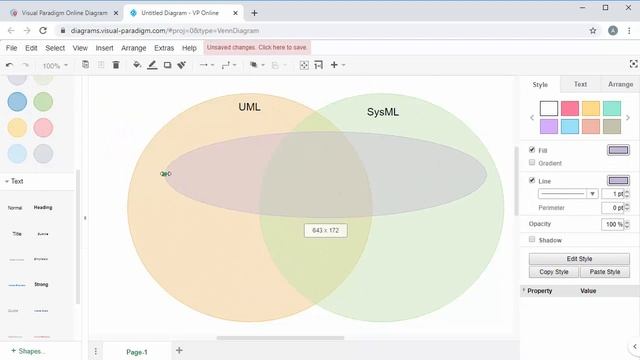The width and height of the screenshot is (640, 360).
Task: Reload the browser page
Action: click(x=43, y=31)
